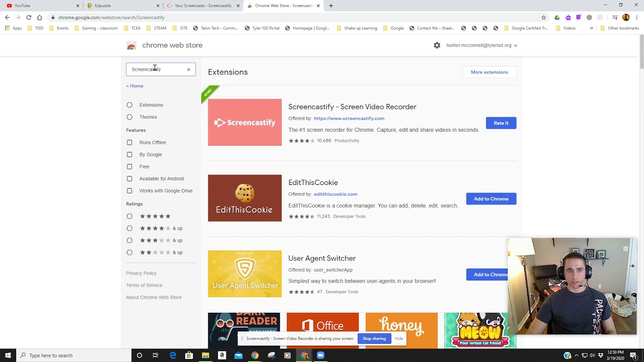
Task: Click the browser address bar URL
Action: point(111,18)
